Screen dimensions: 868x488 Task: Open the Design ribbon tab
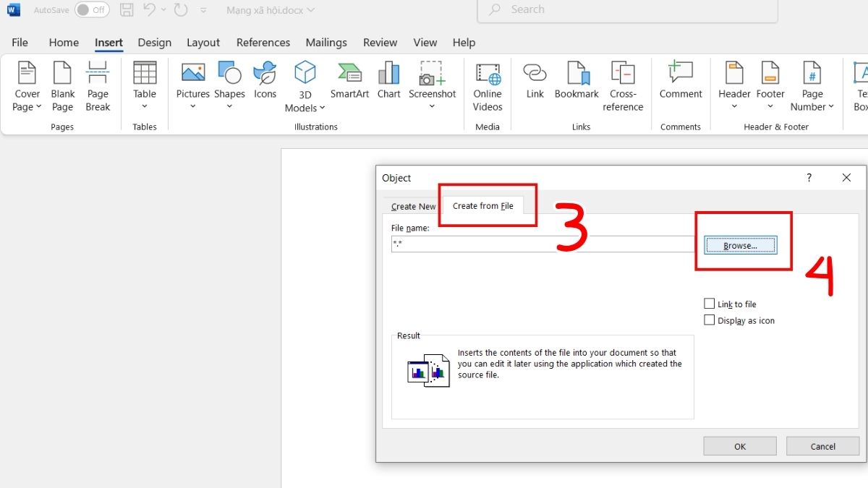click(x=155, y=43)
